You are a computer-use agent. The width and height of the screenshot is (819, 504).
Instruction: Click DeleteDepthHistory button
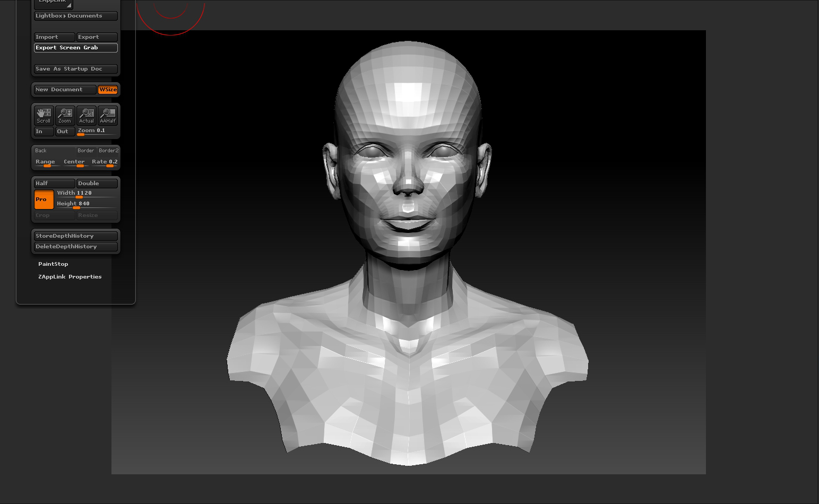click(76, 247)
